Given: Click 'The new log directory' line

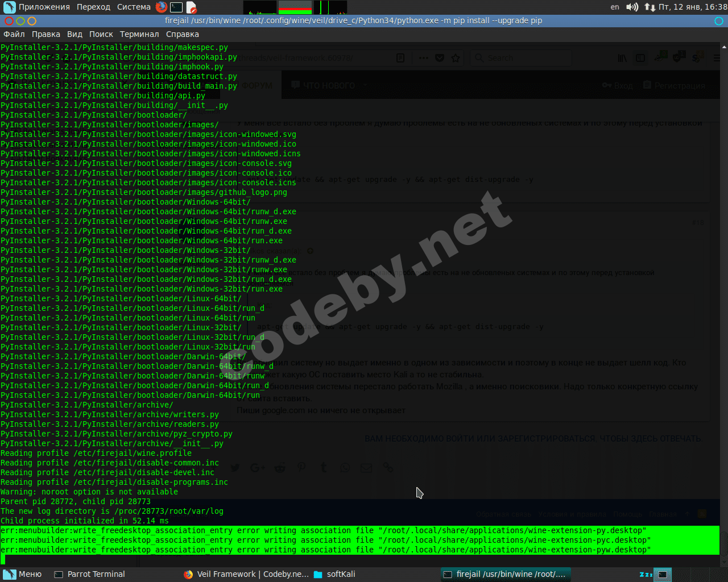Looking at the screenshot, I should 112,512.
